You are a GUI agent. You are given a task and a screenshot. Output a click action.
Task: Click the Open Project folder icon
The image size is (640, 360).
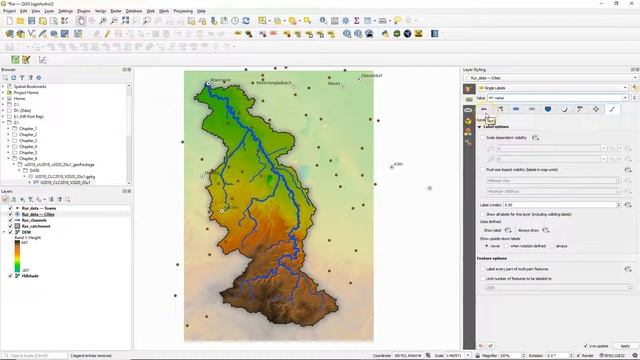pyautogui.click(x=20, y=21)
